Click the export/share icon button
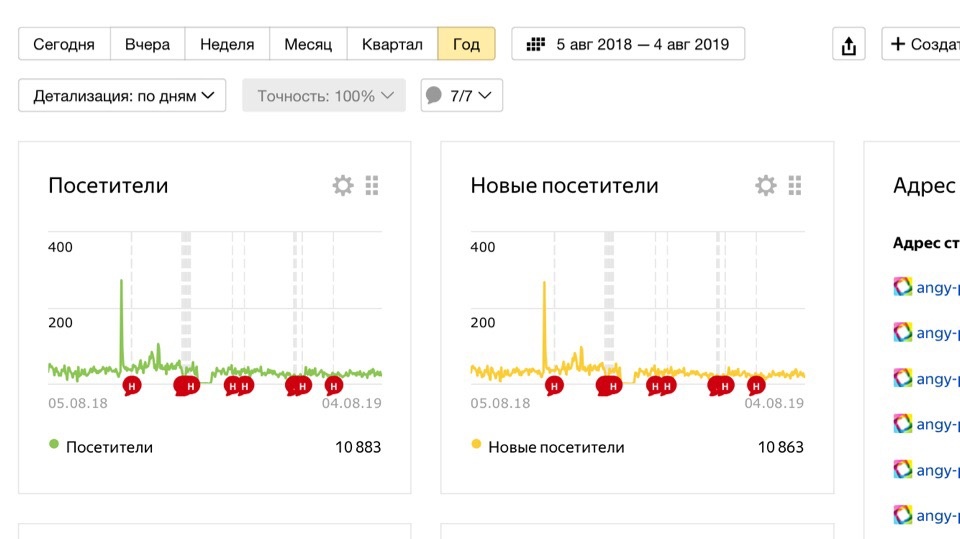 coord(849,44)
